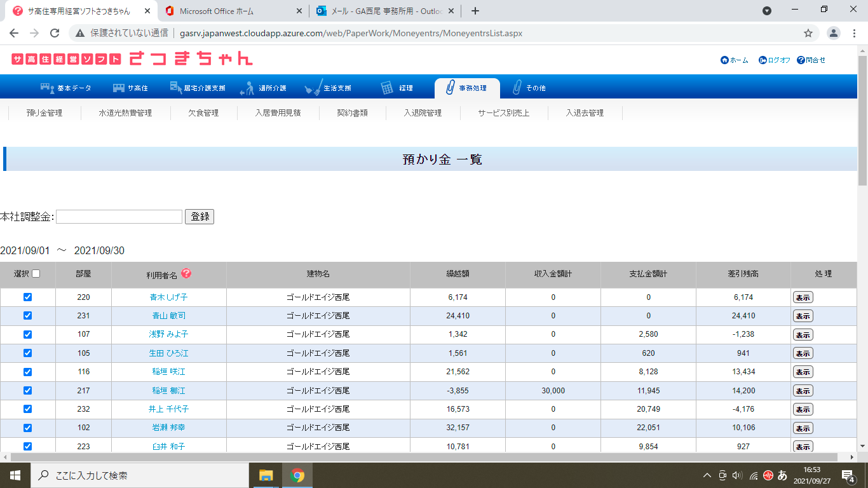
Task: Select the 水道光熱費管理 submenu item
Action: [x=125, y=113]
